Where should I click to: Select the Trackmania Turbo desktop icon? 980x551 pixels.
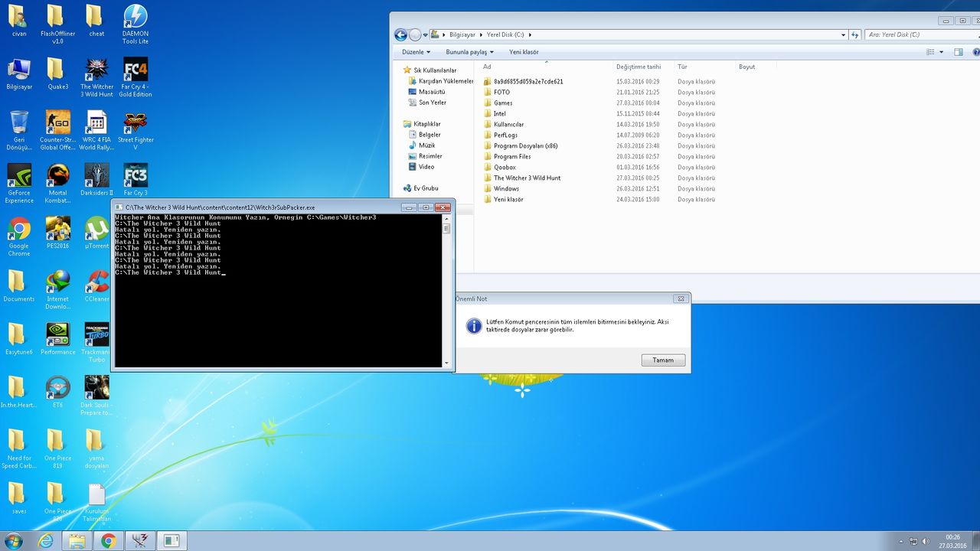(96, 342)
